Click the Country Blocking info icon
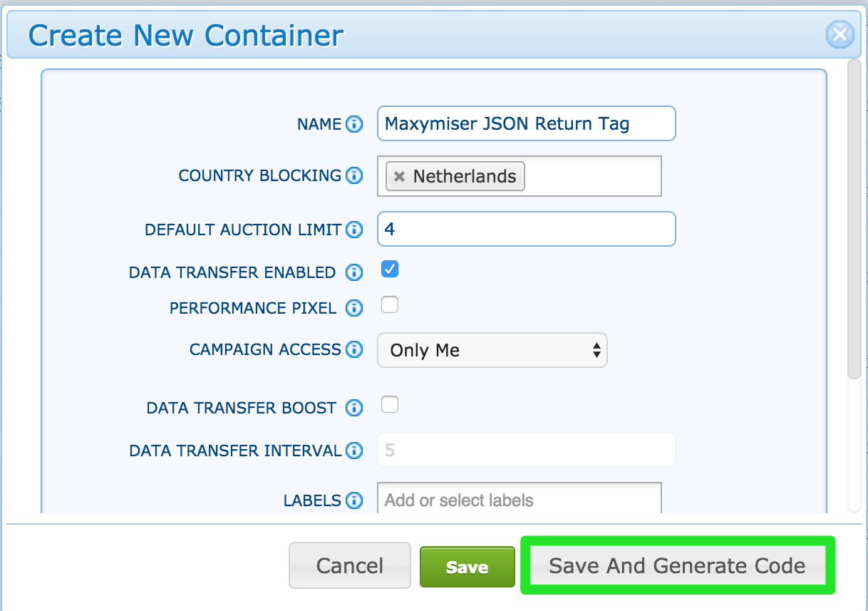Screen dimensions: 868x611 click(354, 175)
